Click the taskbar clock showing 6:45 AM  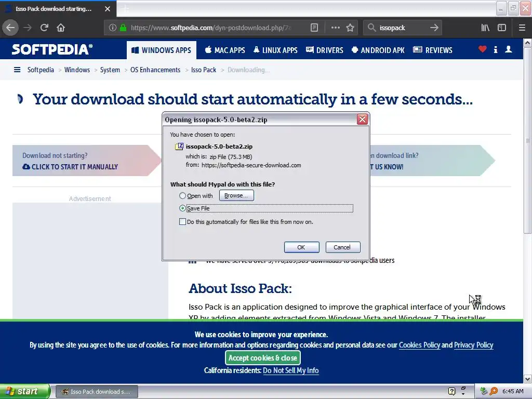[513, 391]
